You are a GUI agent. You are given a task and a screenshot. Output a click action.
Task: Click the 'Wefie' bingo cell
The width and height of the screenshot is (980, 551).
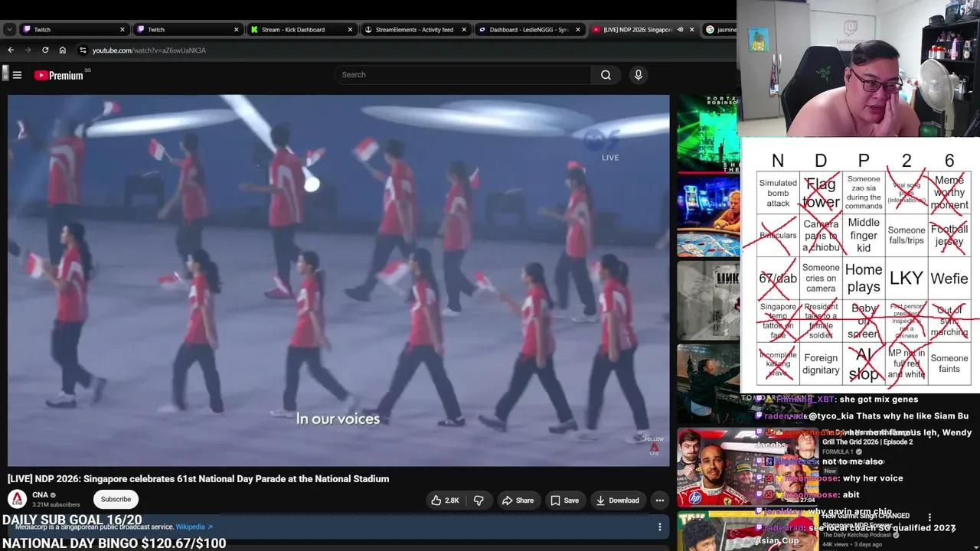[x=949, y=279]
